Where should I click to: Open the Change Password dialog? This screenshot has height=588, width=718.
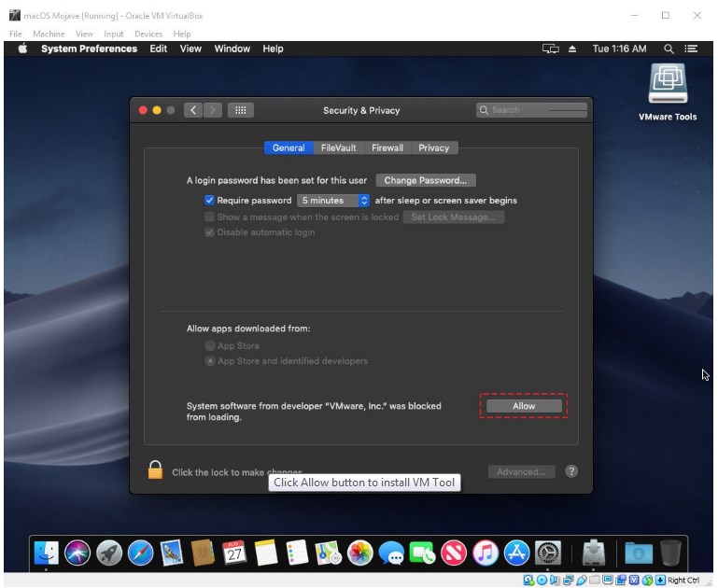(426, 180)
